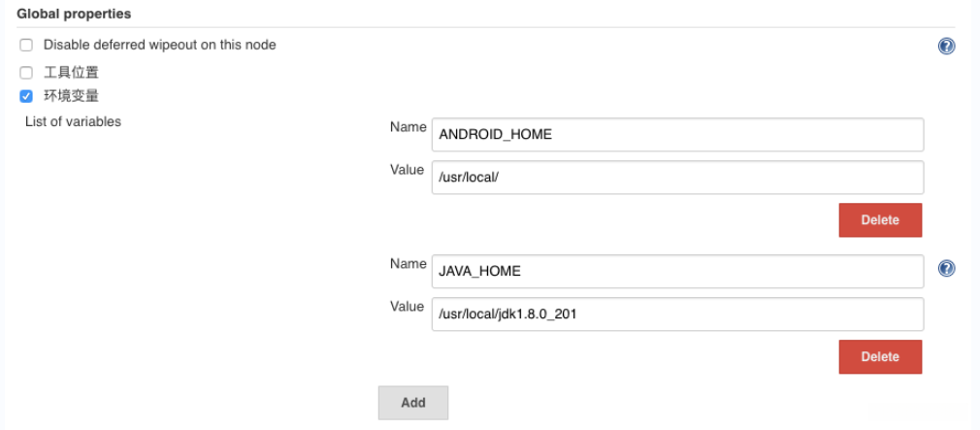
Task: Click the 'Disable deferred wipeout on this node' label
Action: click(x=159, y=45)
